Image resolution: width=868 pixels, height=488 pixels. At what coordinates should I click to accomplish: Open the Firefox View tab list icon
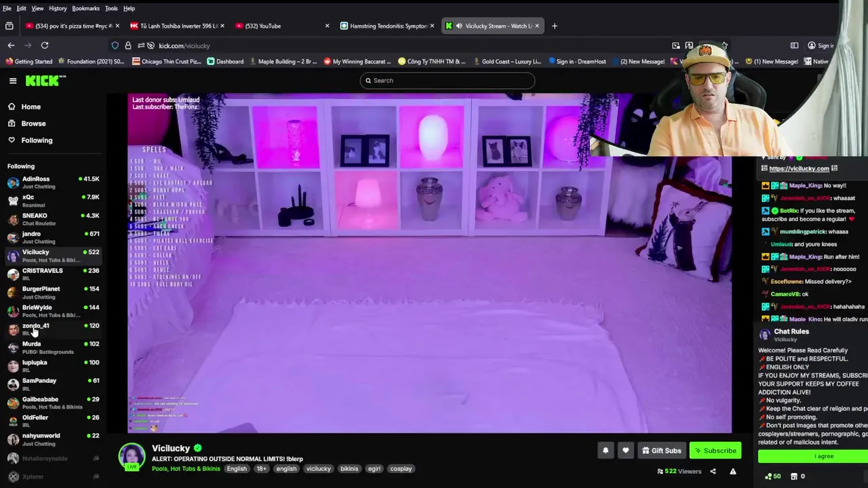pos(9,26)
